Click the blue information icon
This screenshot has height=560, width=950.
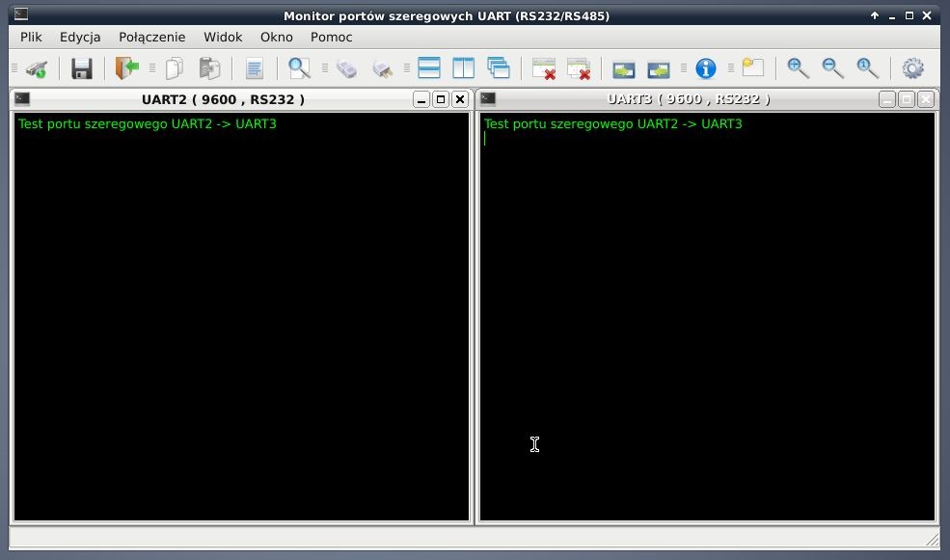point(706,68)
